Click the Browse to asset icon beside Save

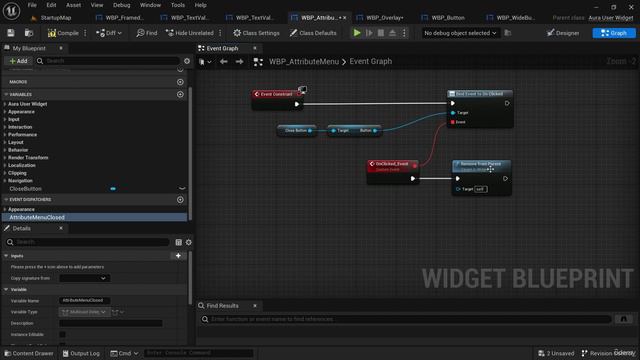coord(29,33)
